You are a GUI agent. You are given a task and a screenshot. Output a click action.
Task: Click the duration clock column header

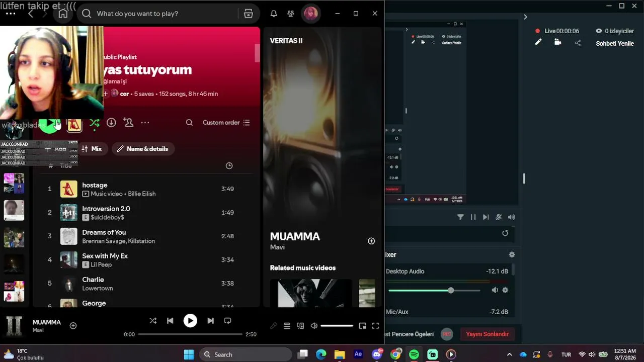(x=229, y=166)
